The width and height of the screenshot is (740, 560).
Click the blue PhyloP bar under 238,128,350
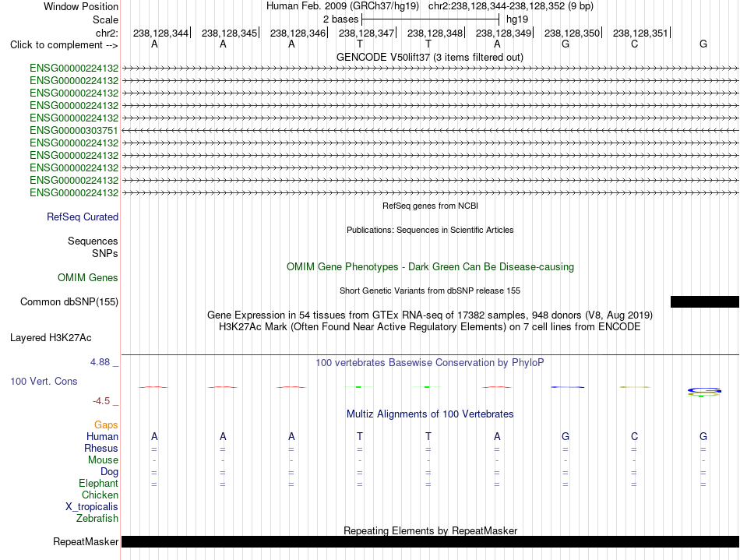pyautogui.click(x=568, y=387)
